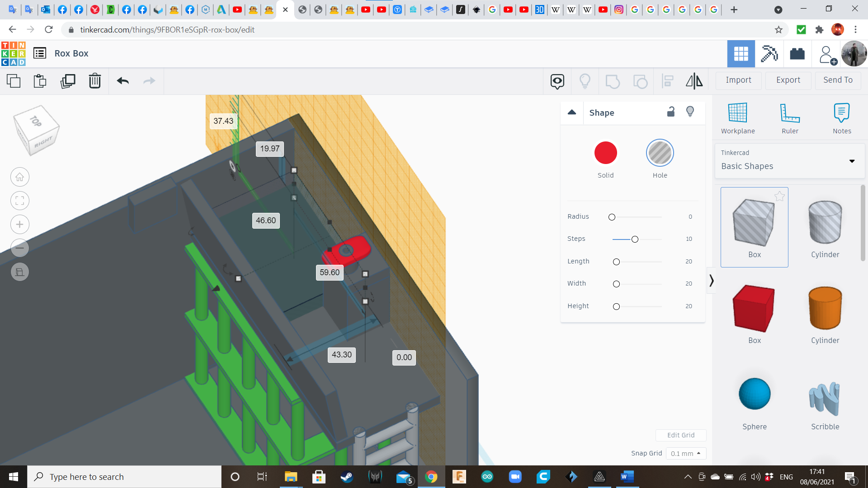Click the Home view button
The image size is (868, 488).
20,177
